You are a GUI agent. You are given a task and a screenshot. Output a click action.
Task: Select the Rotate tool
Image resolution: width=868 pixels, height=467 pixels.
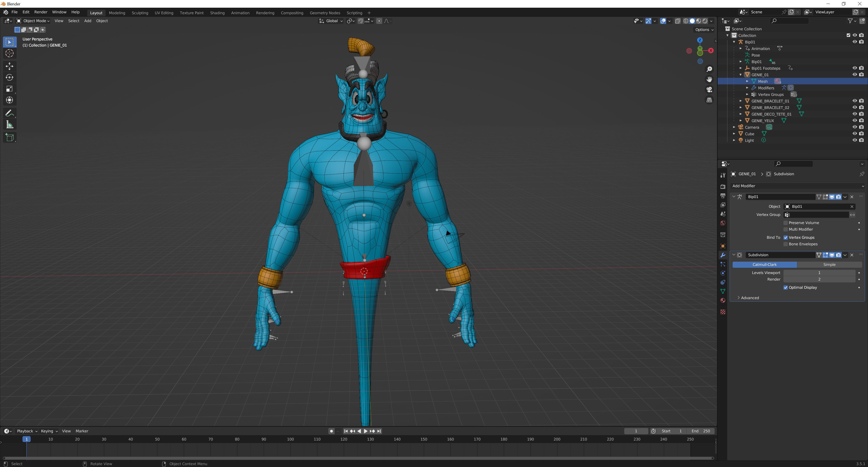(9, 78)
